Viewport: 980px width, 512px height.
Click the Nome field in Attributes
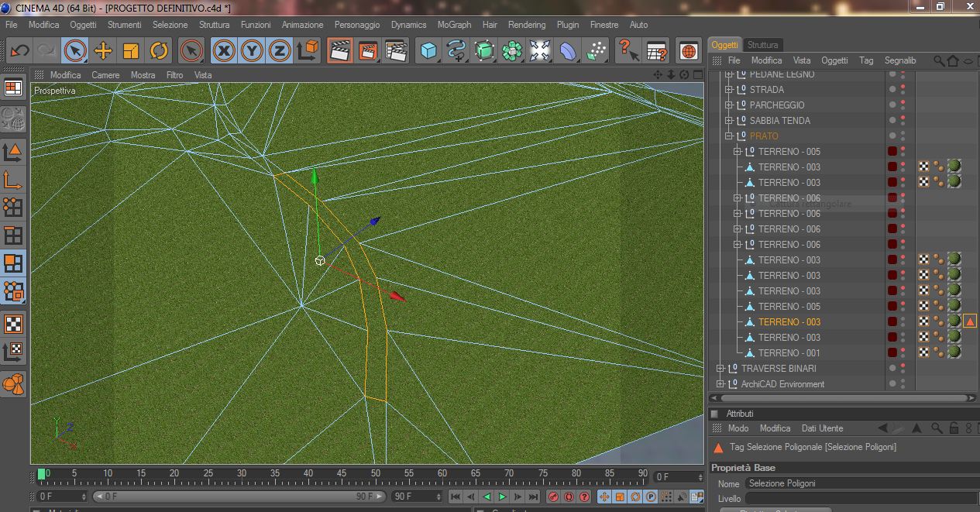tap(861, 483)
